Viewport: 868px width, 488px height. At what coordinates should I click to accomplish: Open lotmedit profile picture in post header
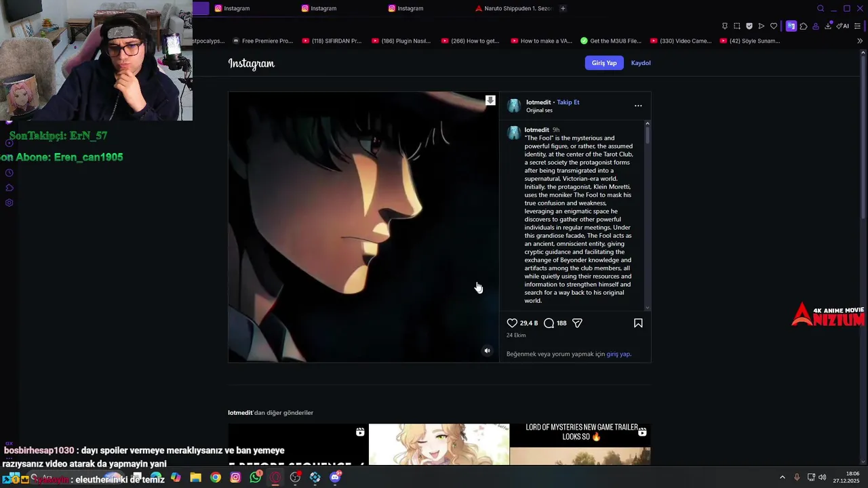tap(514, 106)
